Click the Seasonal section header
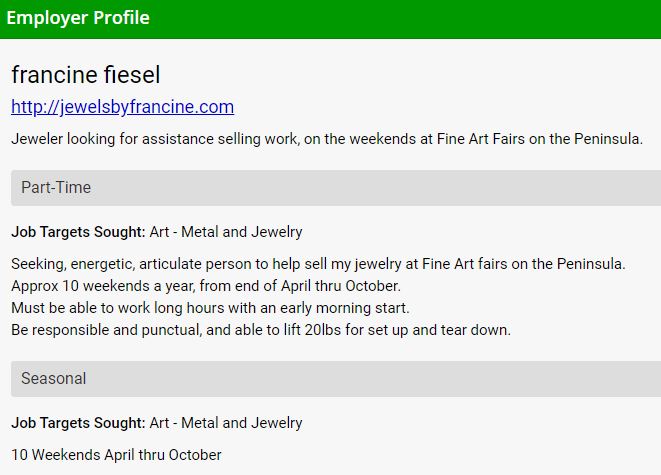This screenshot has height=475, width=661. [x=54, y=378]
